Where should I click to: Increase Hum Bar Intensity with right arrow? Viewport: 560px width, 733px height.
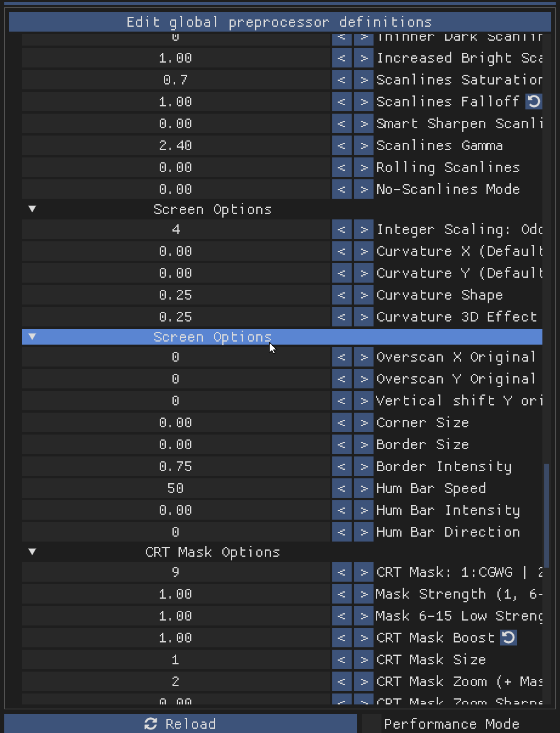tap(364, 510)
